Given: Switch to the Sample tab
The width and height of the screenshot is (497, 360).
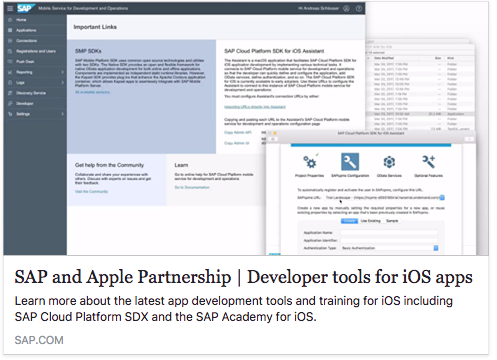Looking at the screenshot, I should (392, 221).
